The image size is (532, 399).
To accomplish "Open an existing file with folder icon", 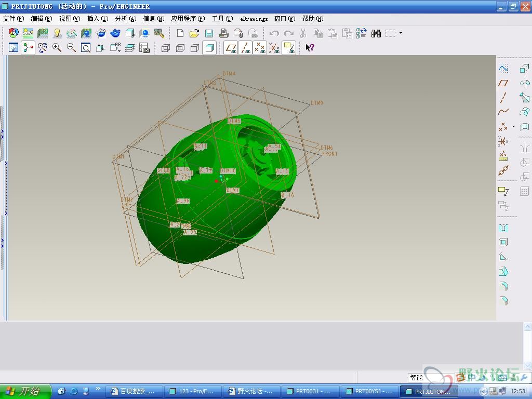I will point(194,33).
